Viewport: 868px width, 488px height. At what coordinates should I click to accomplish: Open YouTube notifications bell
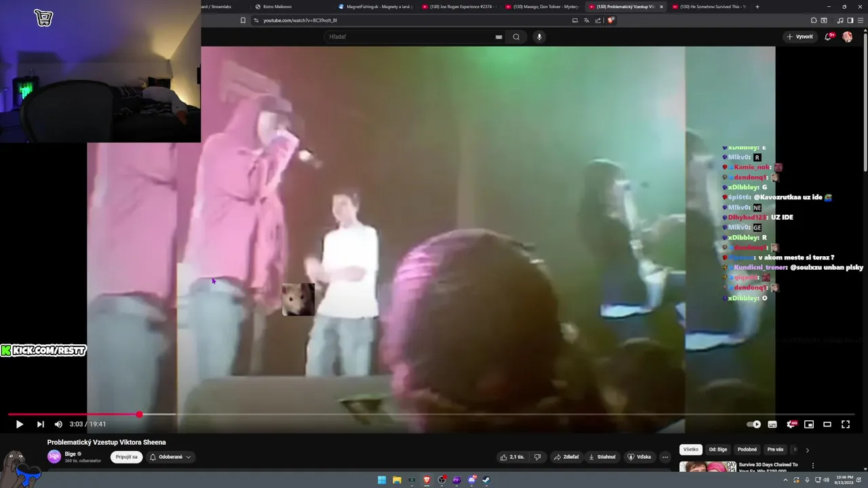click(828, 37)
